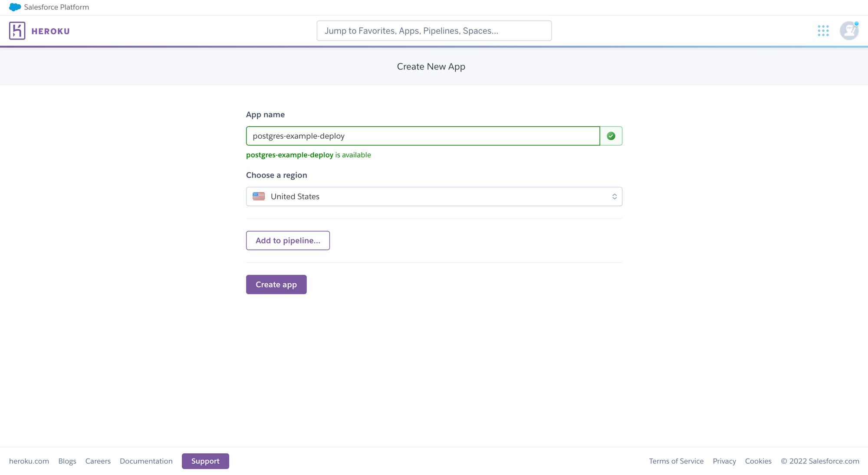
Task: Open the heroku.com footer link
Action: 29,461
